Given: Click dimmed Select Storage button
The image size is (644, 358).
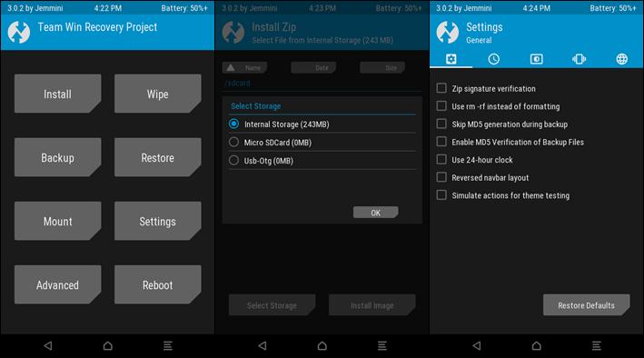Looking at the screenshot, I should tap(272, 305).
